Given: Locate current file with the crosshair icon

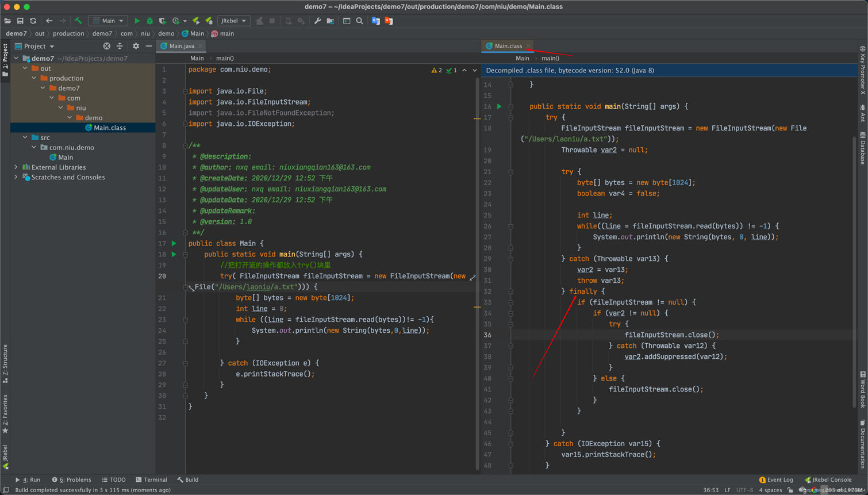Looking at the screenshot, I should coord(106,46).
